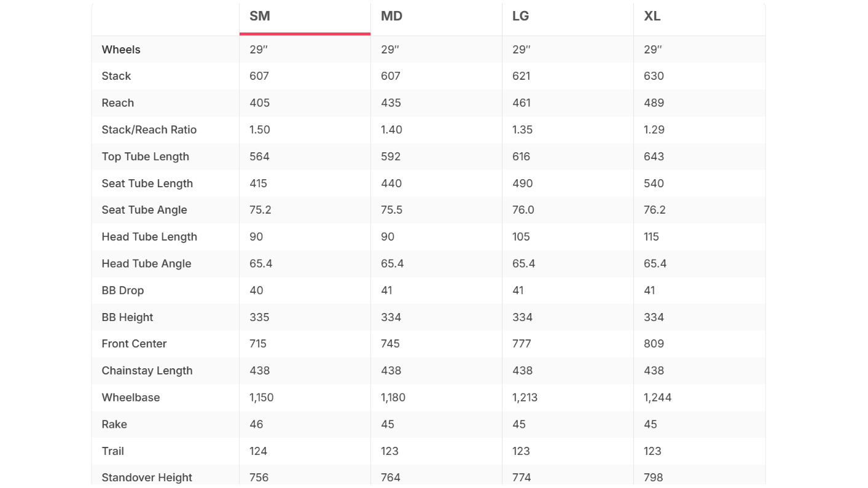
Task: Select the Reach value 461 under LG
Action: (x=522, y=103)
